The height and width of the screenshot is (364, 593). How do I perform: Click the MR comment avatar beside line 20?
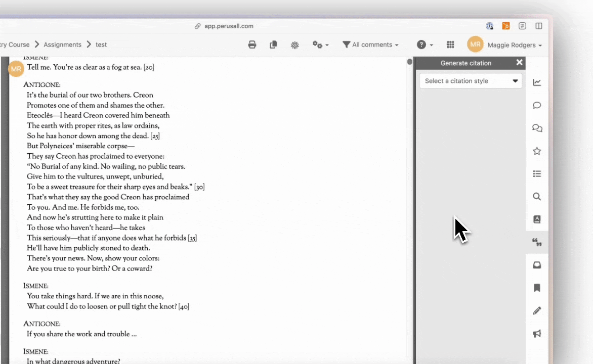(16, 69)
